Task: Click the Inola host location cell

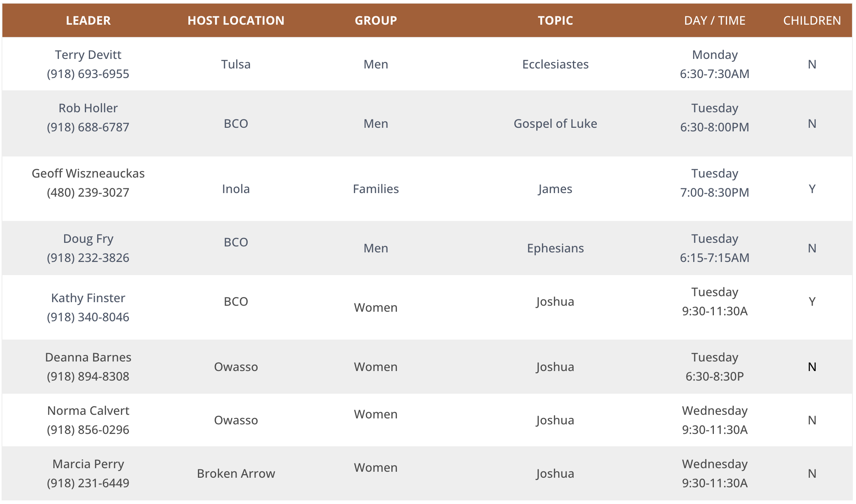Action: tap(236, 189)
